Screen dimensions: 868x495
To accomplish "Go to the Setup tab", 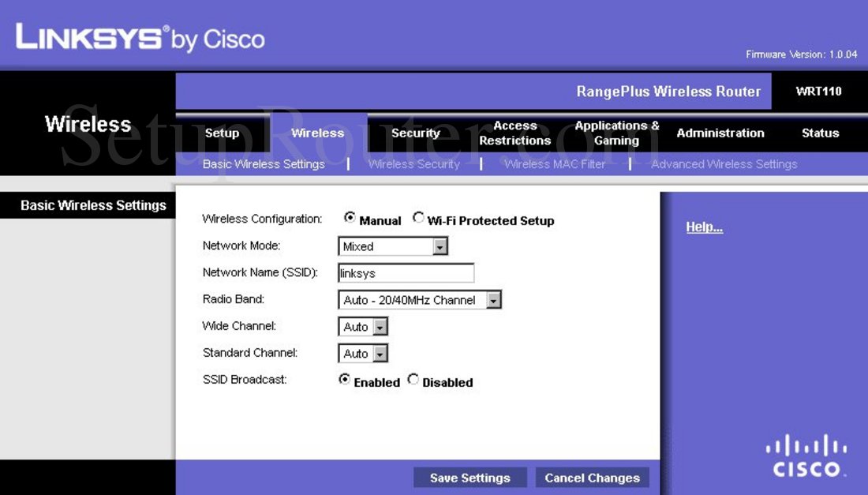I will coord(221,133).
